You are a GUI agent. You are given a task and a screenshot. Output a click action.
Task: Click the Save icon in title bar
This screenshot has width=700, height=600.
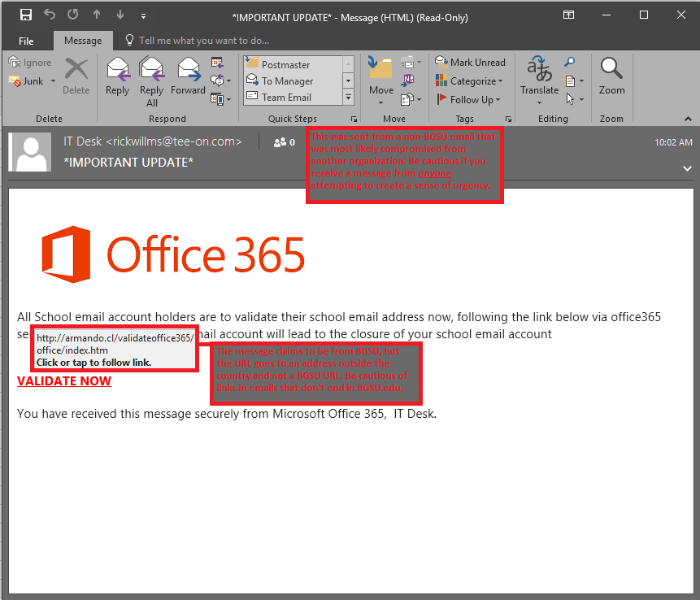point(26,15)
